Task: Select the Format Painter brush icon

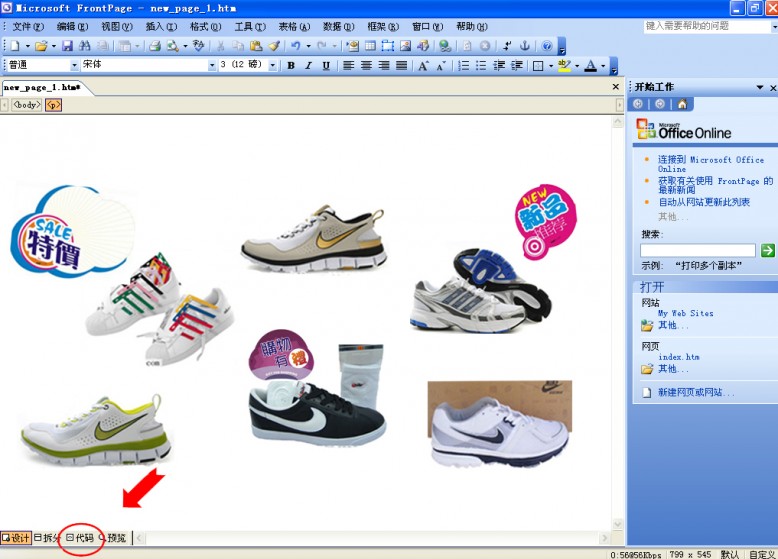Action: [x=274, y=46]
